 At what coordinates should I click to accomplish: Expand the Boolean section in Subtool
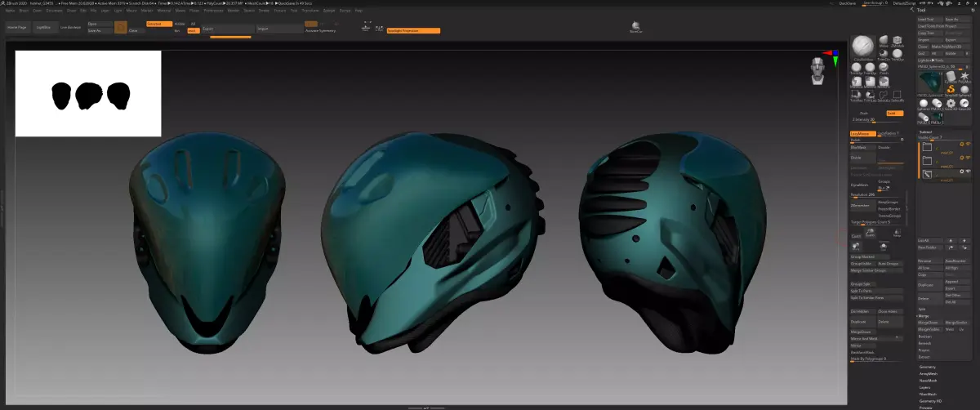[925, 336]
